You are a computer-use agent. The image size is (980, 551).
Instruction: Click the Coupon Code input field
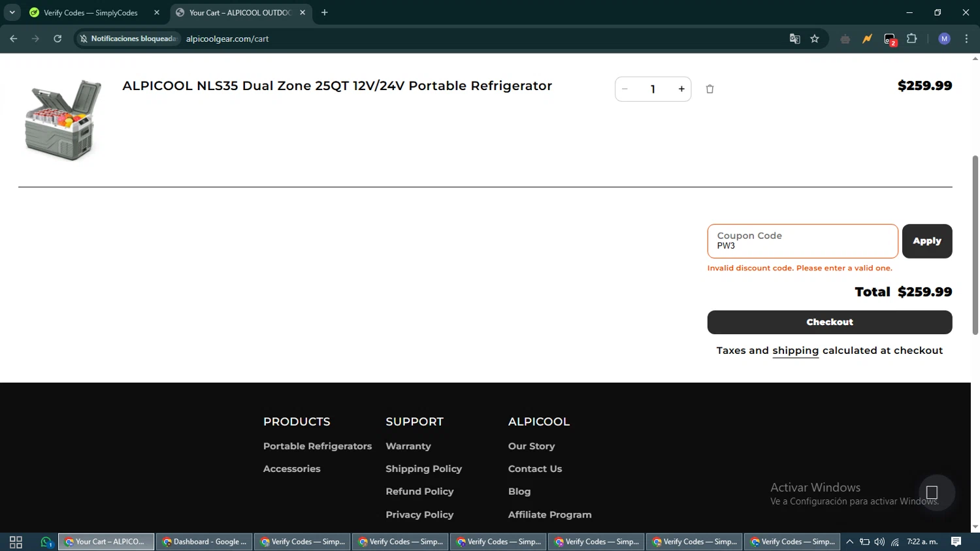coord(802,241)
